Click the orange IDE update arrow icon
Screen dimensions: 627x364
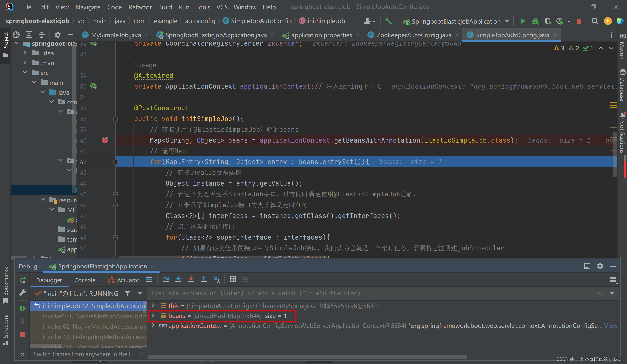pyautogui.click(x=608, y=21)
